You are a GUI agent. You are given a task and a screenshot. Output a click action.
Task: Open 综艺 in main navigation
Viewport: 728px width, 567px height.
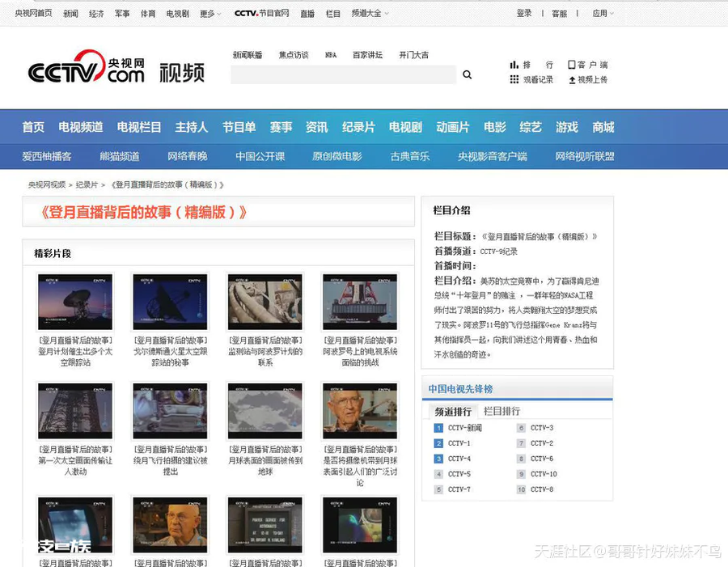click(531, 127)
